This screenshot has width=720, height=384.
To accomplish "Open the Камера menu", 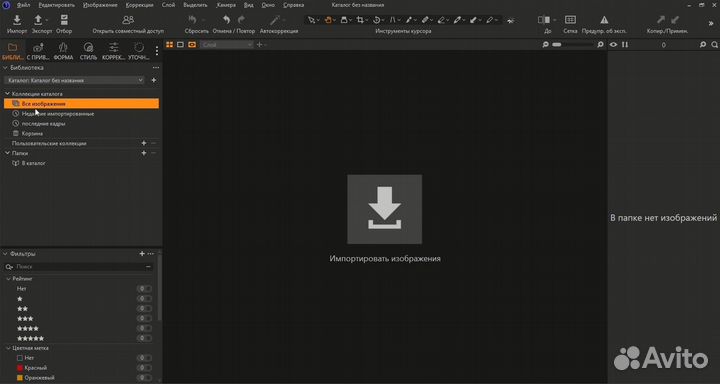I will pyautogui.click(x=226, y=5).
